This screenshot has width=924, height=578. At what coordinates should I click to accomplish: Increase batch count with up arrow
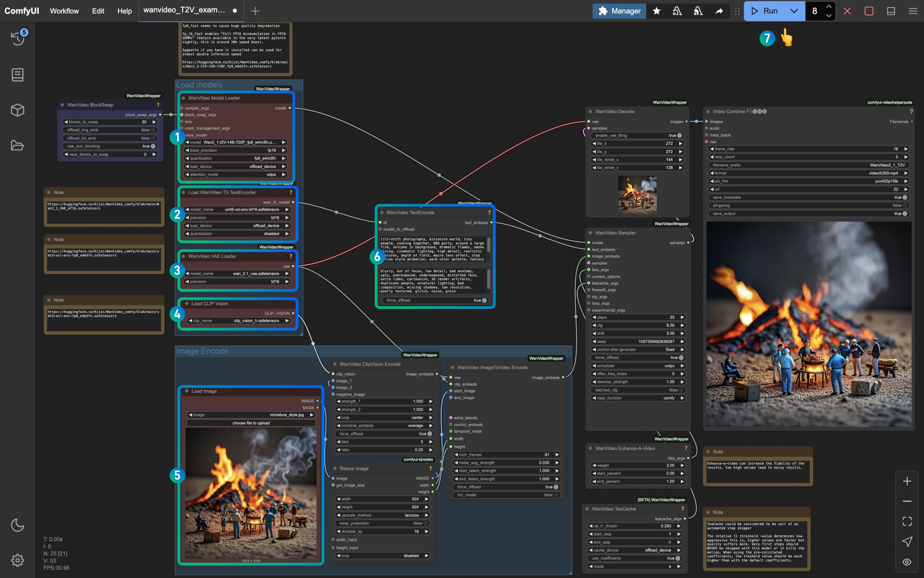829,6
